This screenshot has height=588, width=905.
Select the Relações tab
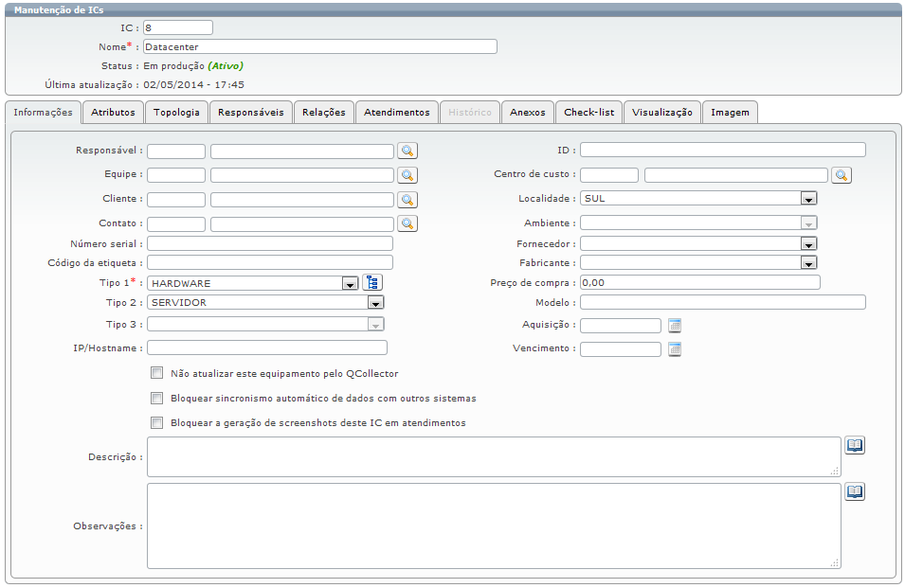point(324,113)
